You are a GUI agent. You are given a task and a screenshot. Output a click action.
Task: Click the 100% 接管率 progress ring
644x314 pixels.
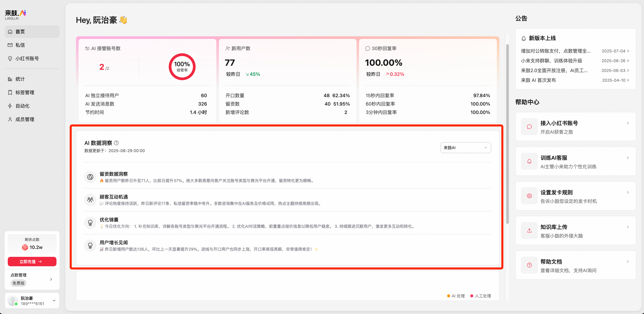(182, 67)
